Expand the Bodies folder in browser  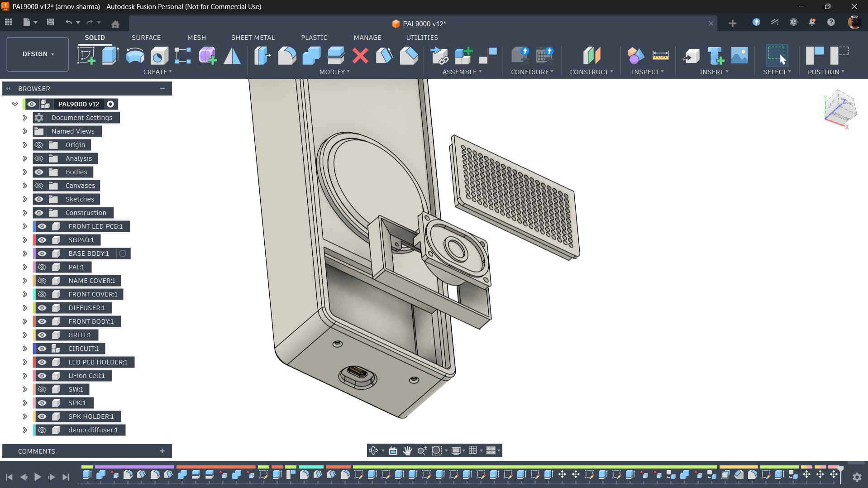pyautogui.click(x=25, y=172)
